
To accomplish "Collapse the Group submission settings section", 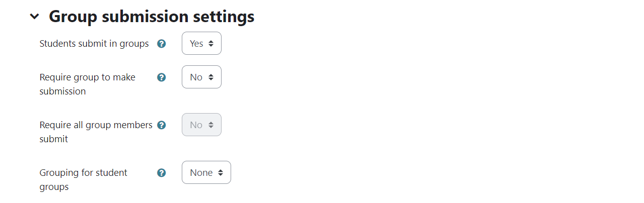I will (x=34, y=17).
